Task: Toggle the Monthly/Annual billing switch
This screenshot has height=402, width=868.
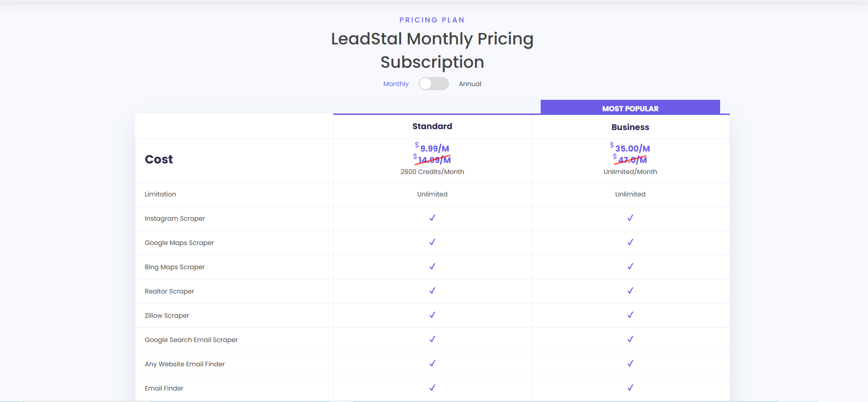Action: coord(434,84)
